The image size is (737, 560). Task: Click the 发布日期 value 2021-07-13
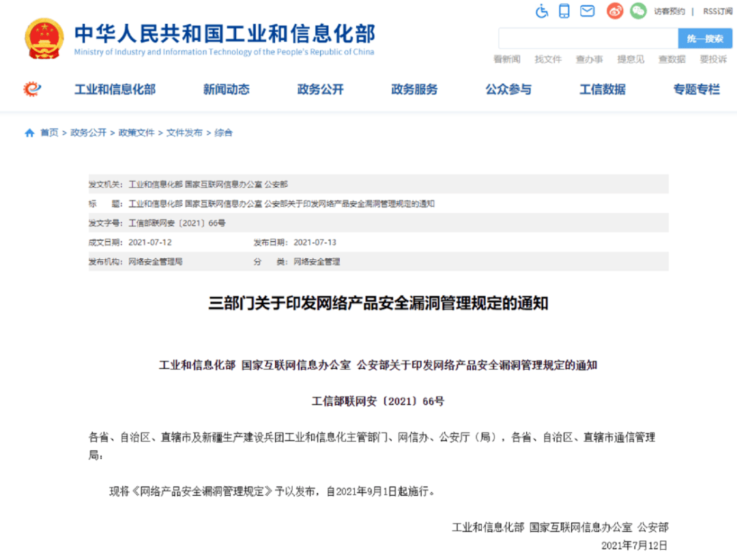click(315, 242)
